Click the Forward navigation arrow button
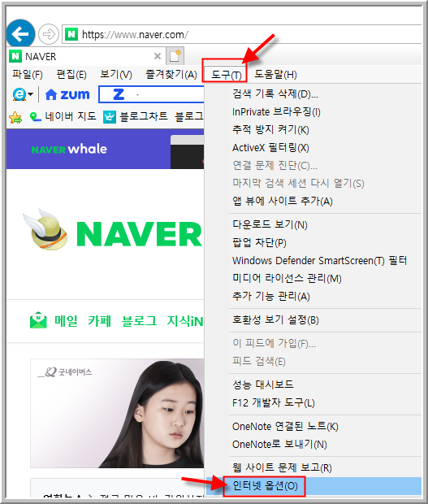 point(49,34)
